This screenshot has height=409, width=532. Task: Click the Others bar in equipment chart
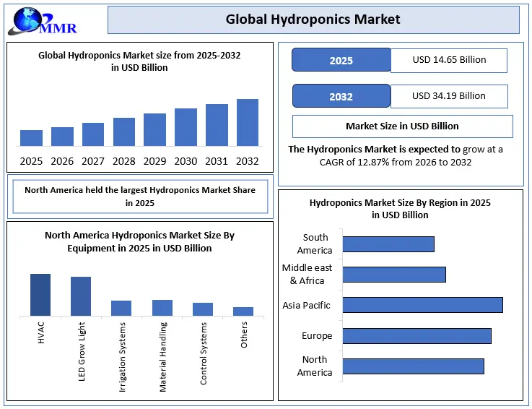(243, 311)
